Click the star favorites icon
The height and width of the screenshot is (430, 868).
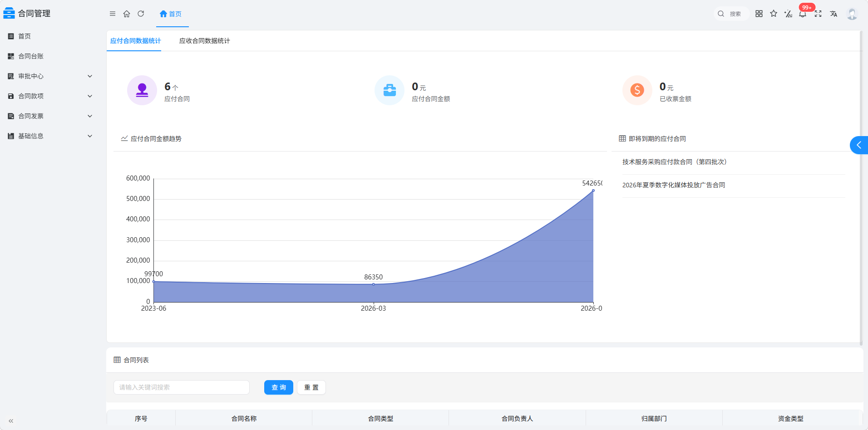(x=774, y=14)
